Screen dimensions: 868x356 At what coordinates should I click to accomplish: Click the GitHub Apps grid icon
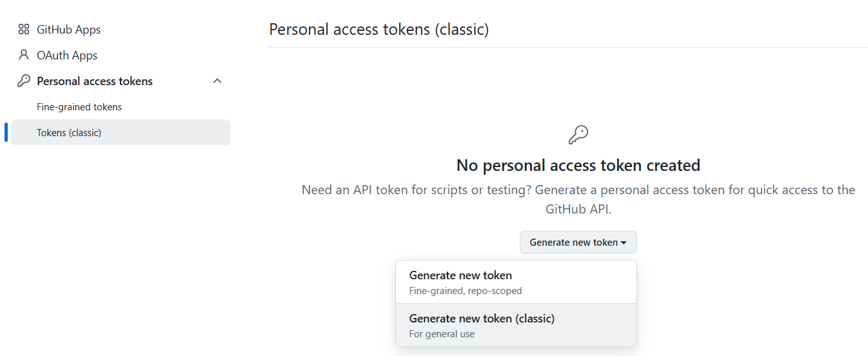click(24, 29)
